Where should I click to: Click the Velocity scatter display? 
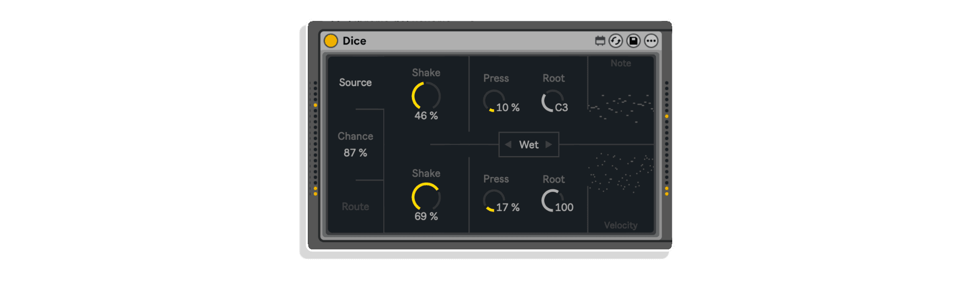click(x=621, y=172)
